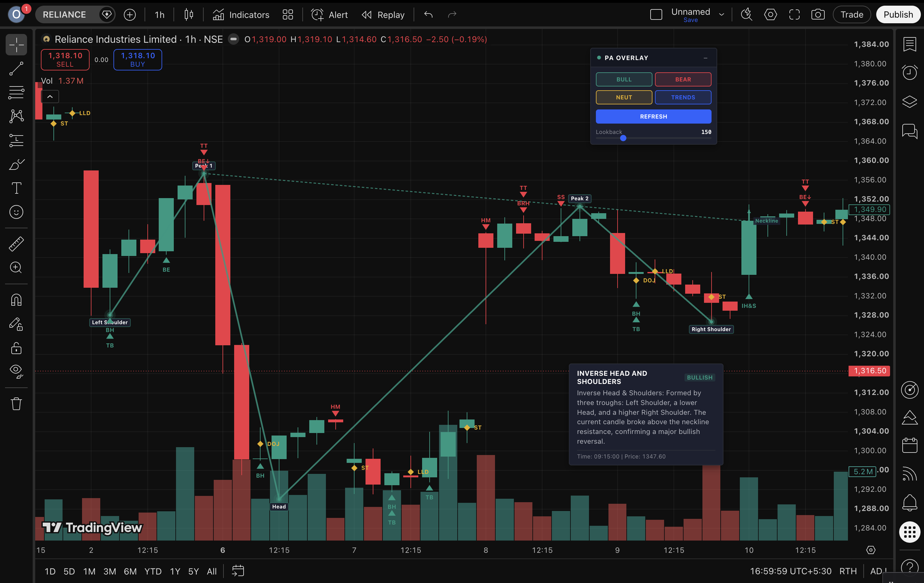Show All date range

212,571
